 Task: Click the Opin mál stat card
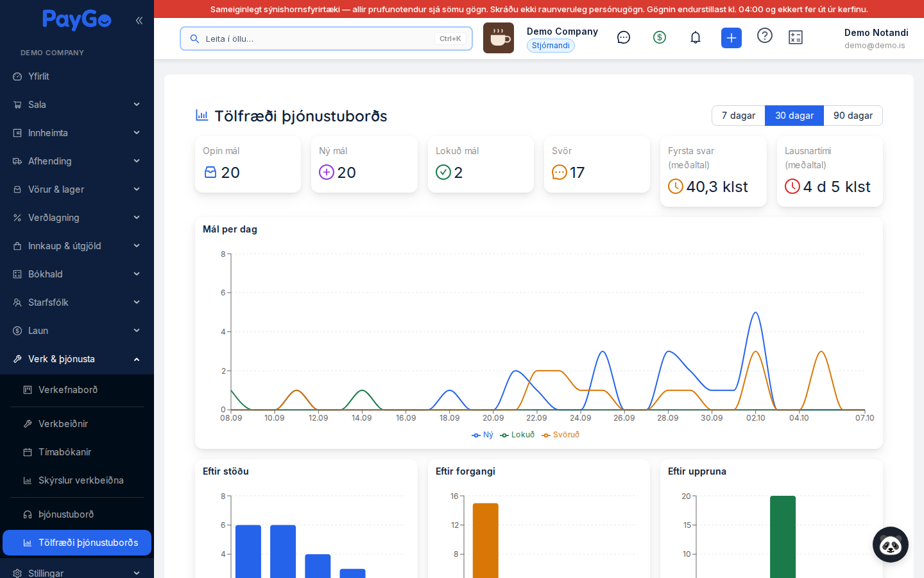pos(248,164)
